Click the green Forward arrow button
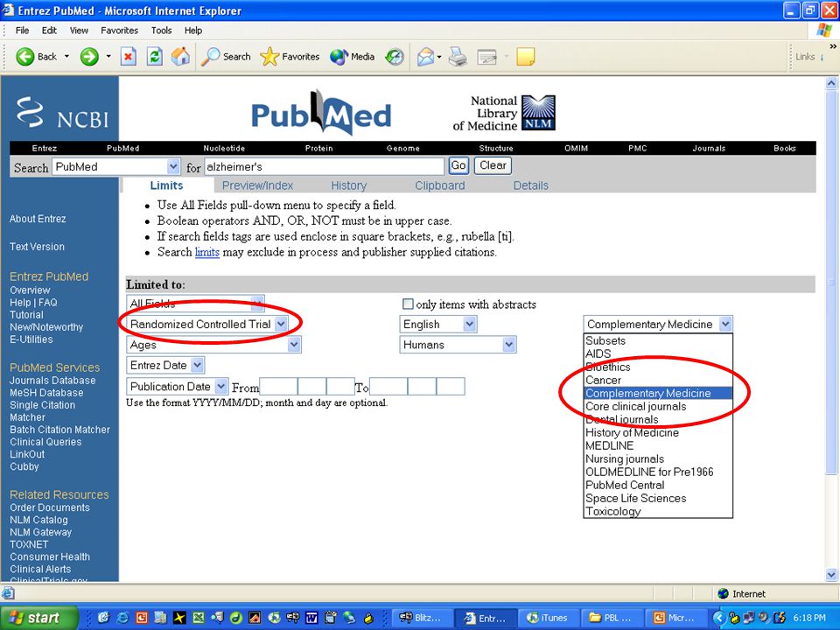 click(89, 56)
